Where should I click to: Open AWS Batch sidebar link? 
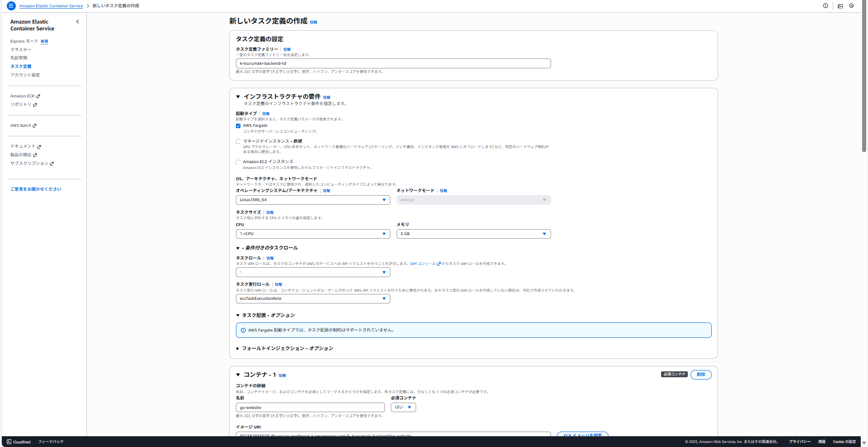[x=21, y=125]
